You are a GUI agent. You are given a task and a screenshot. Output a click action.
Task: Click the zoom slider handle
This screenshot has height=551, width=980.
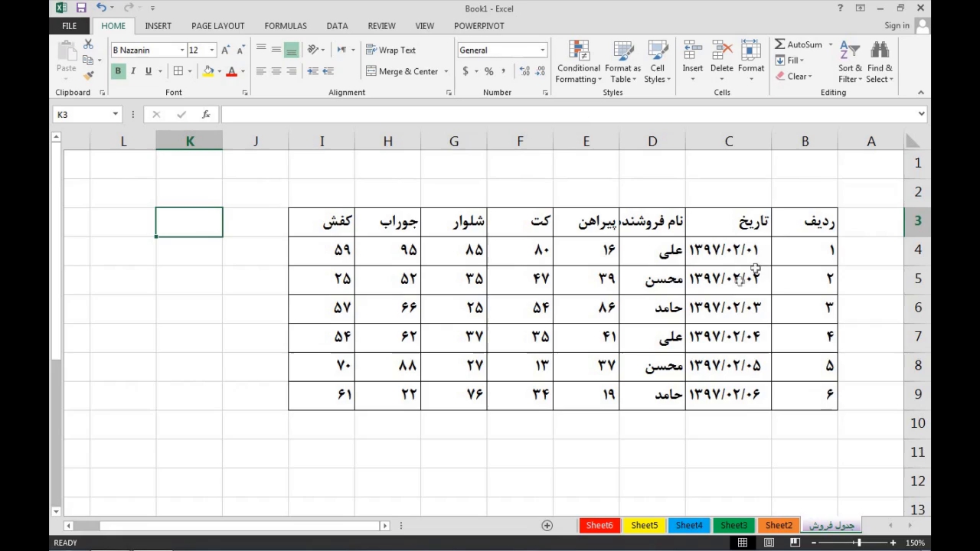[859, 543]
